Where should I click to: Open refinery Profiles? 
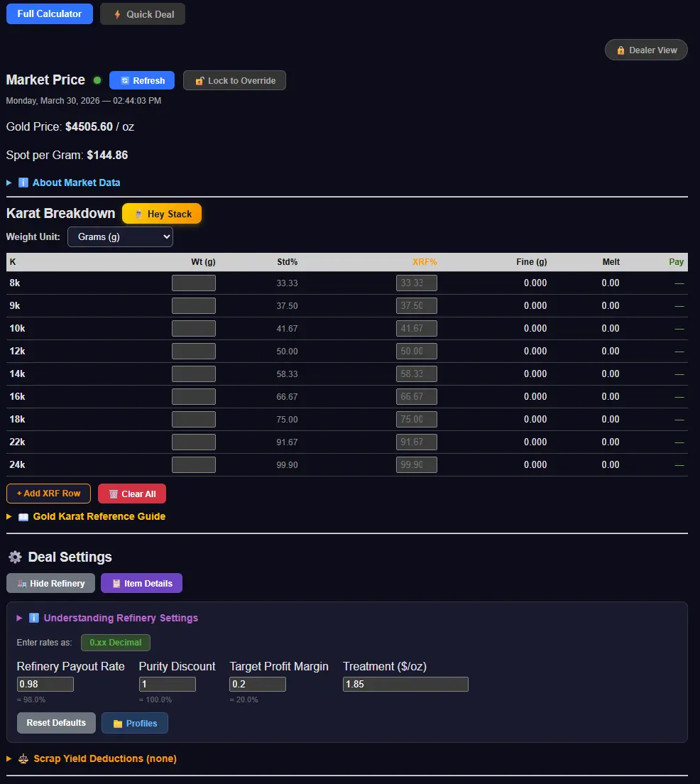pos(134,723)
